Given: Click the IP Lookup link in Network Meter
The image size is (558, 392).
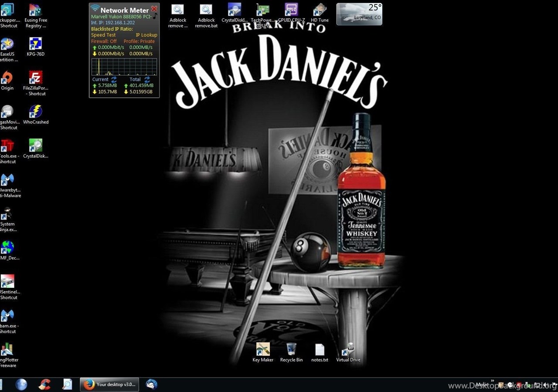Looking at the screenshot, I should (x=146, y=35).
